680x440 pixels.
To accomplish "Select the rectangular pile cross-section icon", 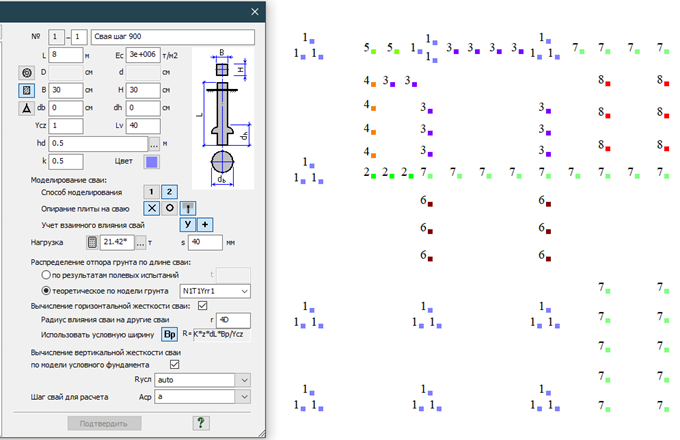I will [x=26, y=90].
